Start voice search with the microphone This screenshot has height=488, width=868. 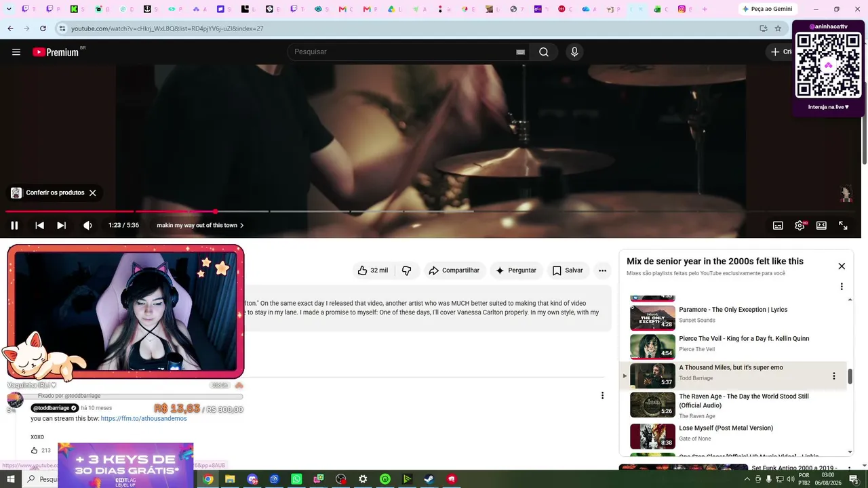click(574, 52)
